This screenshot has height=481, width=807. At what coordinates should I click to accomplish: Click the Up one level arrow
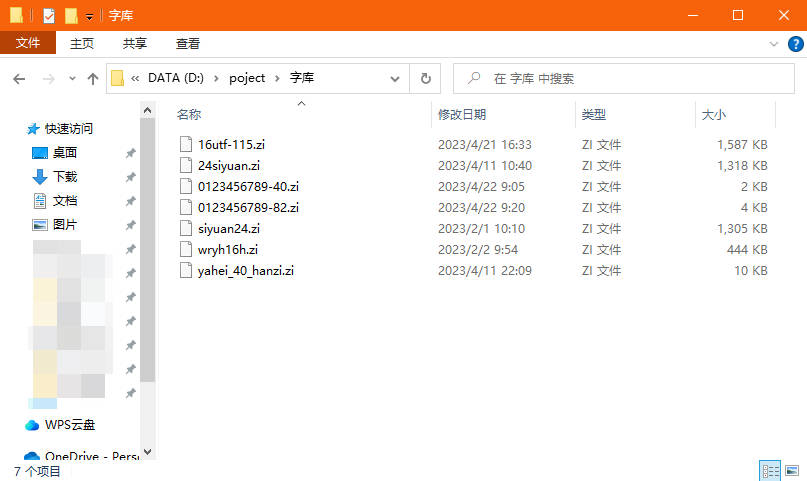click(93, 79)
